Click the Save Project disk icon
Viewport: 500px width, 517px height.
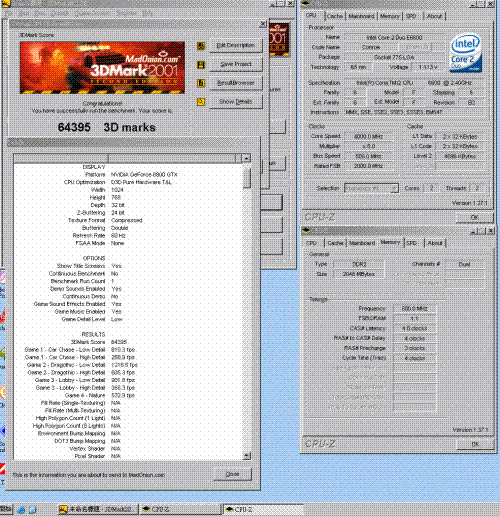point(201,65)
